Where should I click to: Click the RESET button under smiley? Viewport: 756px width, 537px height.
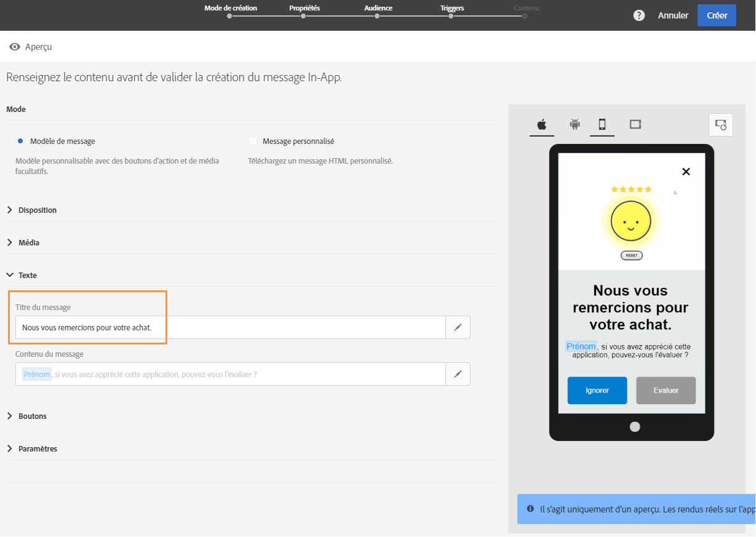pyautogui.click(x=632, y=255)
